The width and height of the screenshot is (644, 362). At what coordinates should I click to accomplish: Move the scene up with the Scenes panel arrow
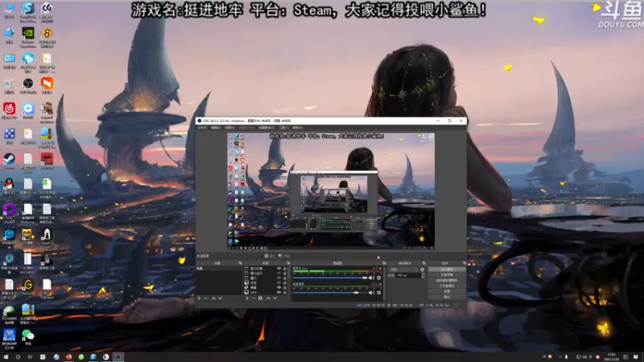[x=213, y=298]
